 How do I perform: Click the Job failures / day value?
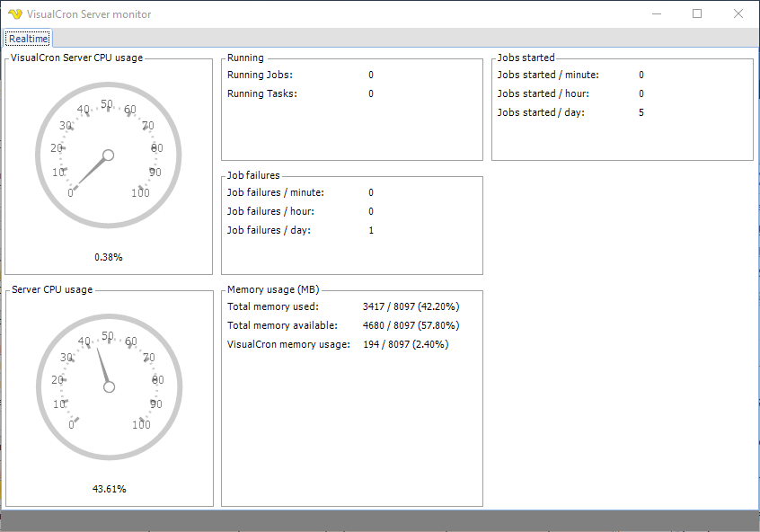(371, 230)
